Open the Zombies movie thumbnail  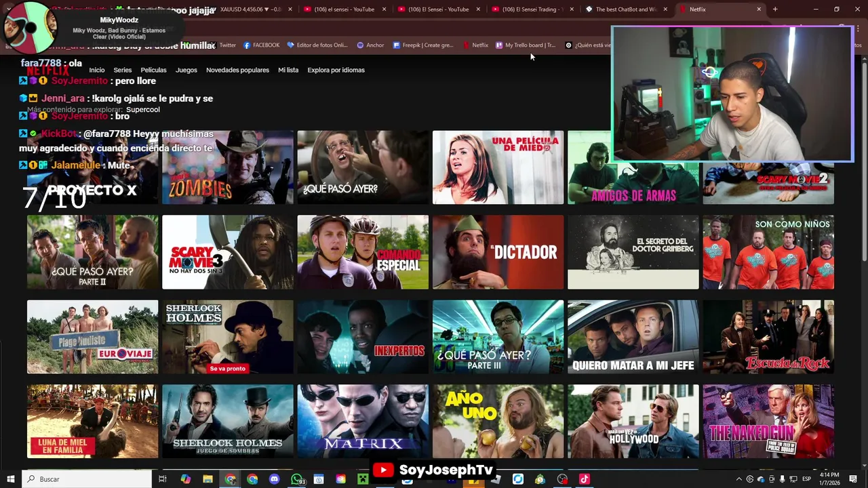(x=227, y=167)
